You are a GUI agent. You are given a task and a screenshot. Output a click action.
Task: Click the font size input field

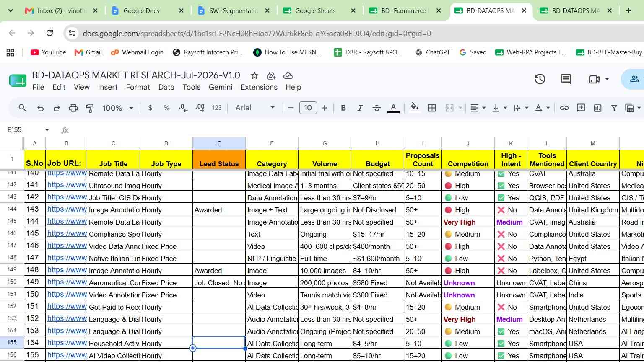pyautogui.click(x=308, y=108)
